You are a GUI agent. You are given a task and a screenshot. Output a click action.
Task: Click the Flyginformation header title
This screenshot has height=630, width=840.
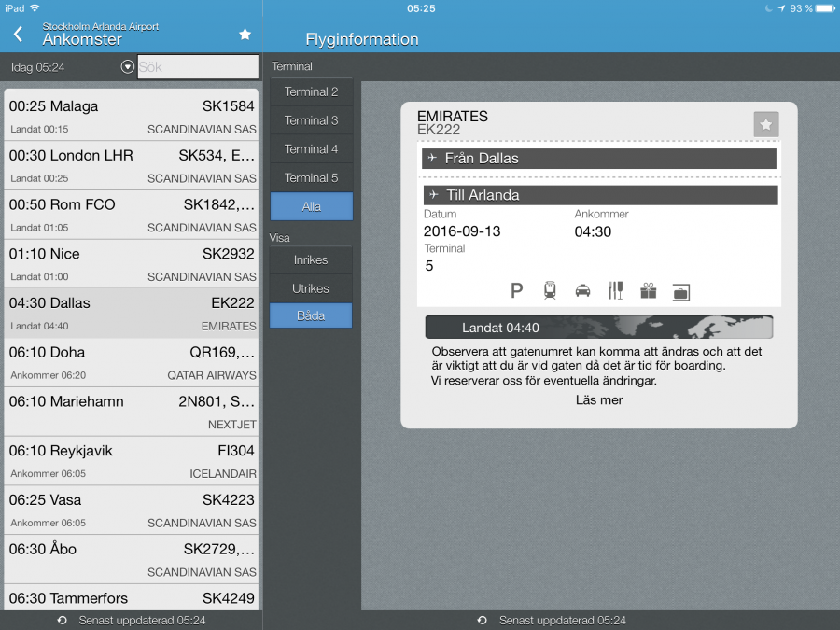(x=362, y=39)
